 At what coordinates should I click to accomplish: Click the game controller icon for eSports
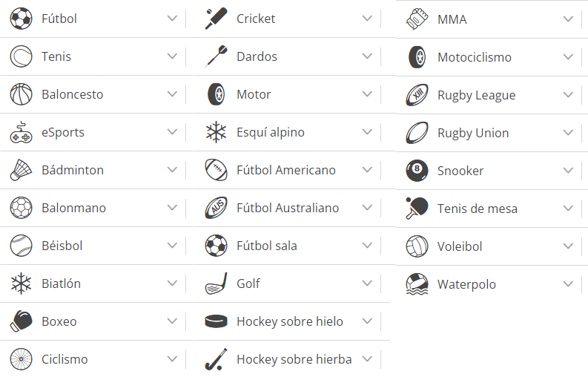click(21, 133)
